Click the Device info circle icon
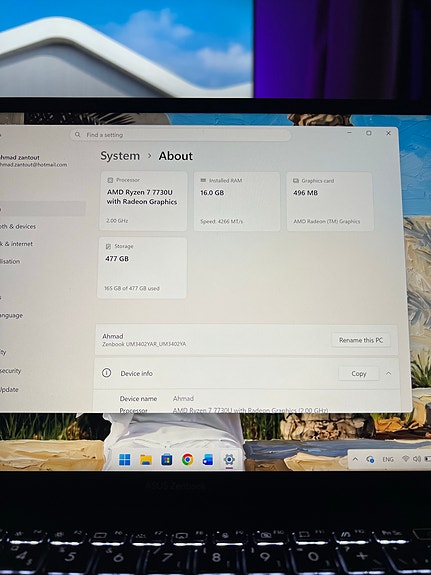431x575 pixels. [x=106, y=373]
